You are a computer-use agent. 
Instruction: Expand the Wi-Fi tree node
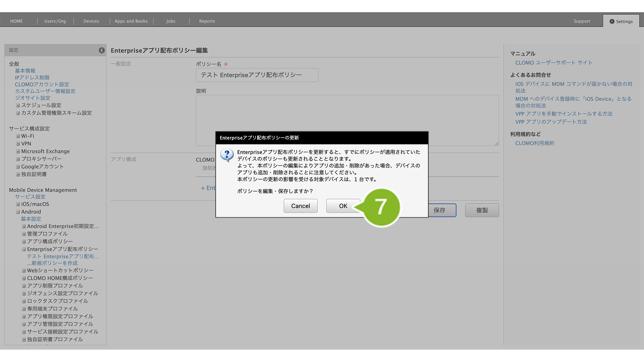(x=18, y=136)
